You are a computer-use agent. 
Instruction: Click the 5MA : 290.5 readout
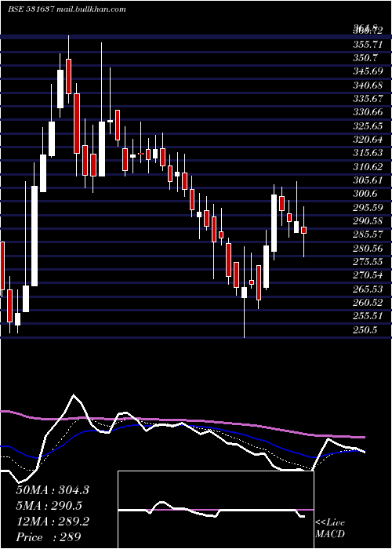[x=51, y=506]
